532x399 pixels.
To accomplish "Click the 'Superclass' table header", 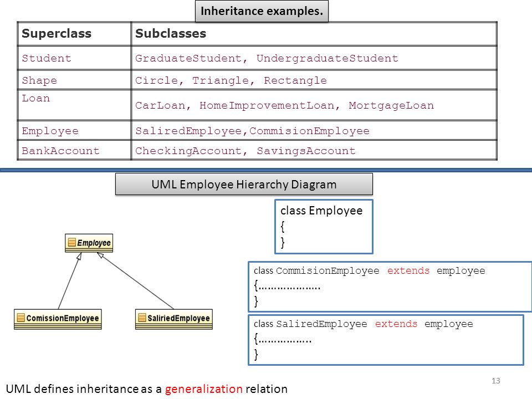I will coord(74,34).
